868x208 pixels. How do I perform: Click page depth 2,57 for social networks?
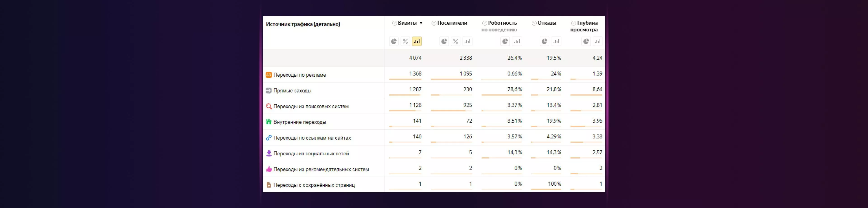[597, 152]
